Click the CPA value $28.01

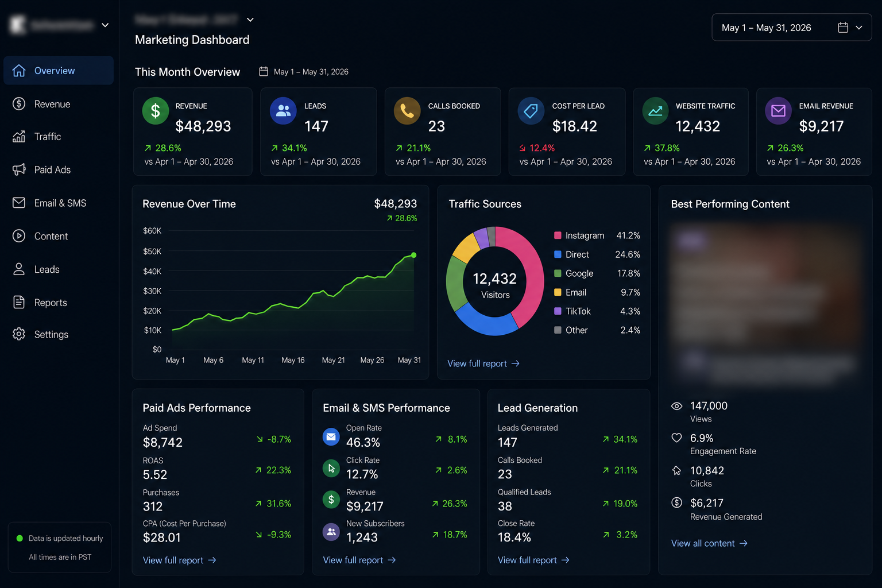(x=162, y=537)
